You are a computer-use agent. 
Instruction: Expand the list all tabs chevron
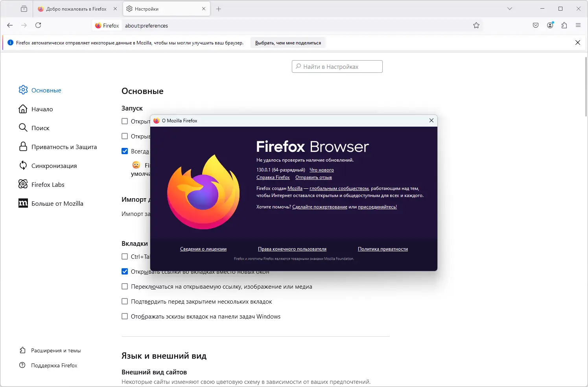(510, 9)
